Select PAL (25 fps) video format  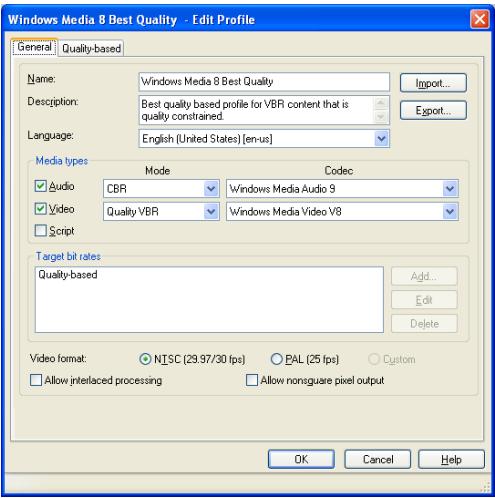click(x=276, y=359)
